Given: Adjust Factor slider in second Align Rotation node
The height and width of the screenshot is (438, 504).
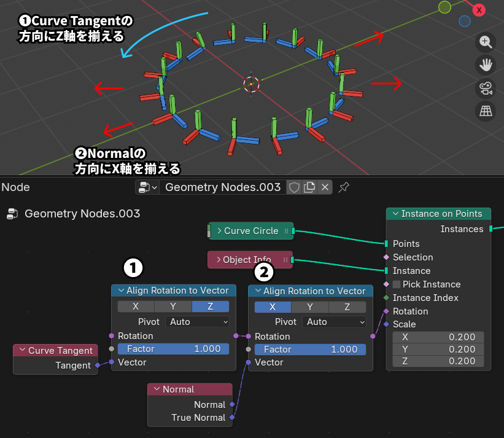Looking at the screenshot, I should coord(310,350).
